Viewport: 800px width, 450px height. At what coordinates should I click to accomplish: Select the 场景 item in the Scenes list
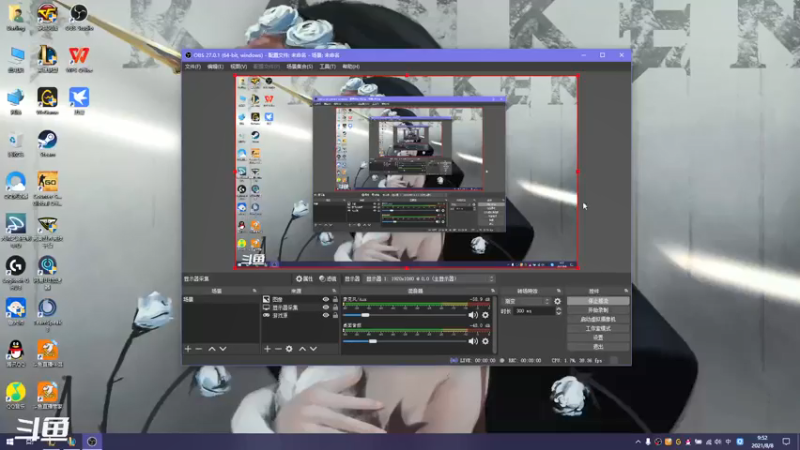click(221, 299)
